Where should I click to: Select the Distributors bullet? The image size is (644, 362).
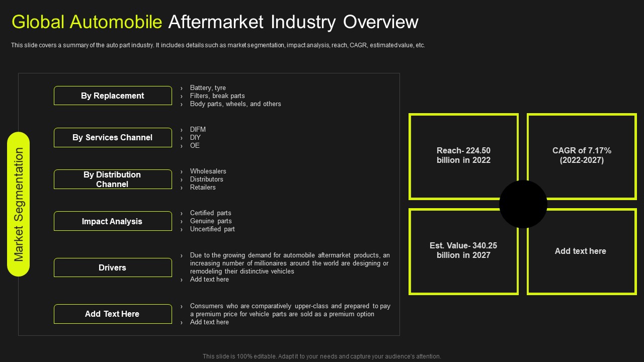[x=206, y=179]
